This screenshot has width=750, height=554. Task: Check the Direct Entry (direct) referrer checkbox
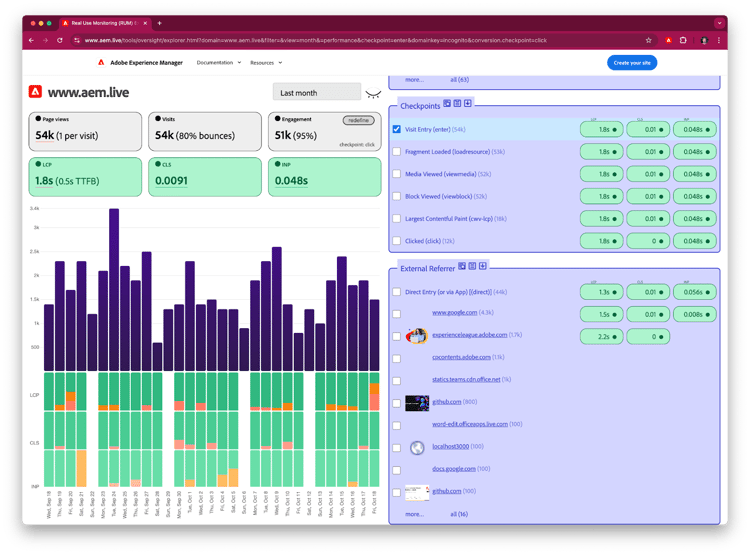tap(397, 292)
